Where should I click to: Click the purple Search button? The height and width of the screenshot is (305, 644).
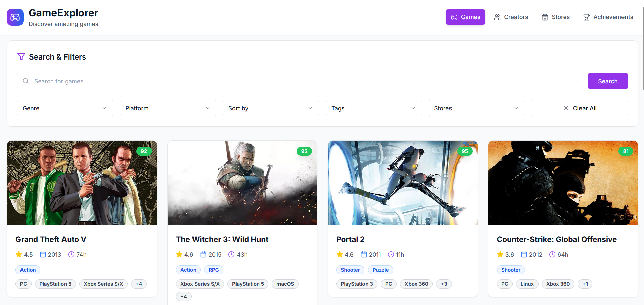pos(608,81)
